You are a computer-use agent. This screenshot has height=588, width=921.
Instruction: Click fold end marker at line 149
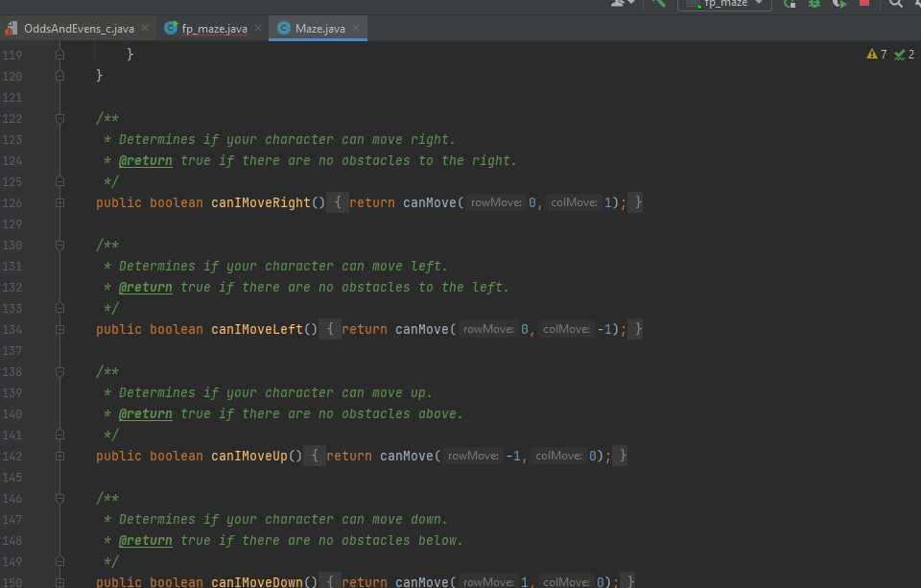coord(59,561)
